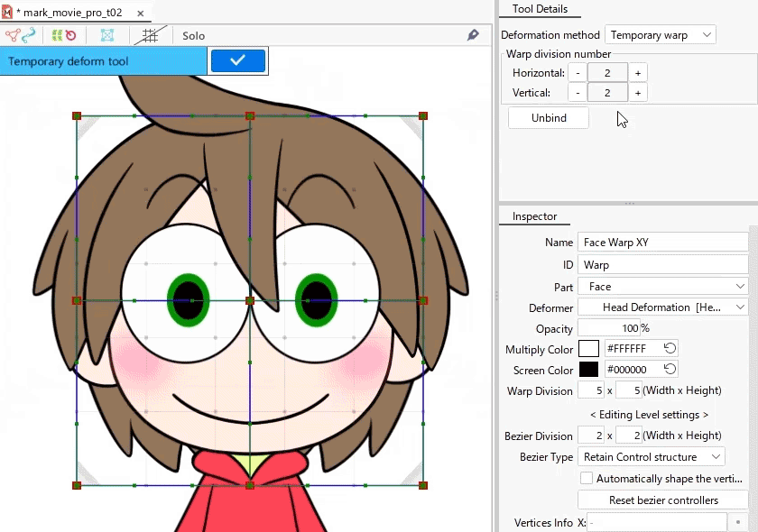758x532 pixels.
Task: Enable Automatically shape the vertices checkbox
Action: (x=587, y=479)
